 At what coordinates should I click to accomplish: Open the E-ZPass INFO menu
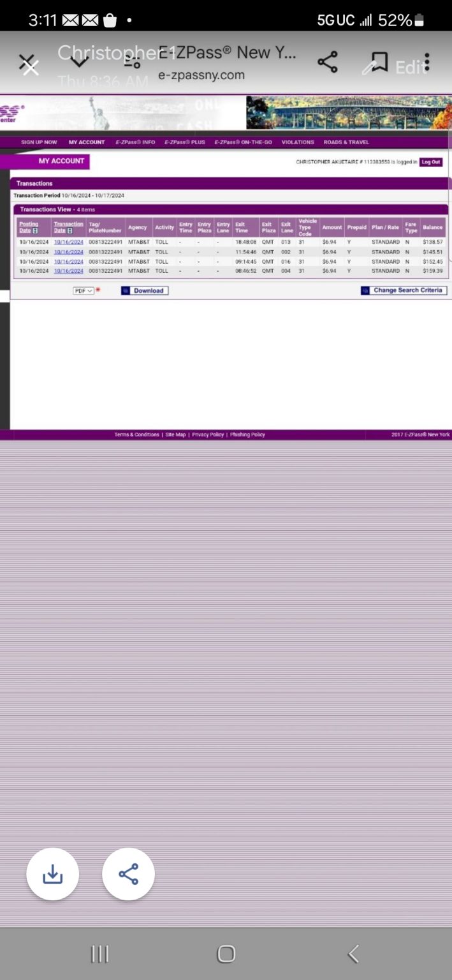135,142
